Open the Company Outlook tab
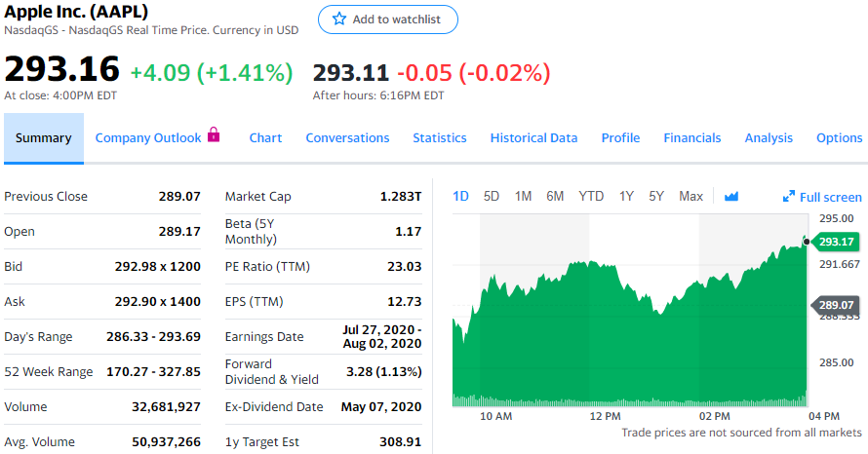 (148, 138)
